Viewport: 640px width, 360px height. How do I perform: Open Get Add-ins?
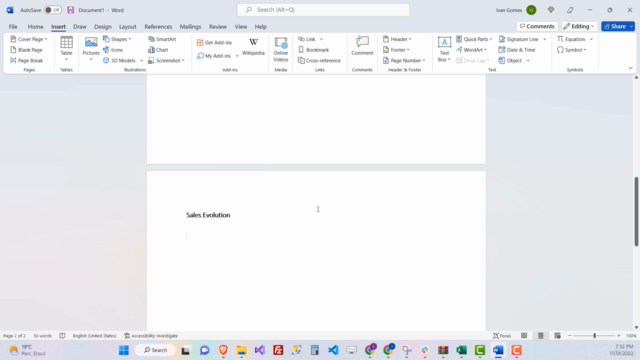coord(214,42)
